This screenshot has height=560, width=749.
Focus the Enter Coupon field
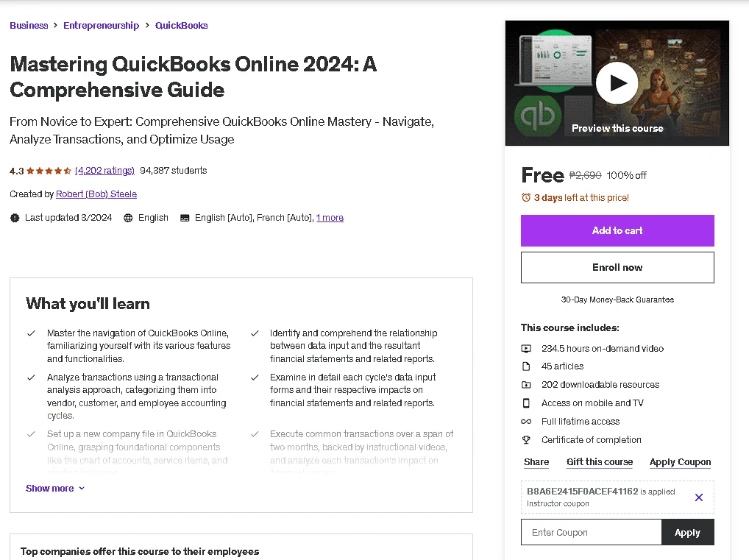(x=592, y=532)
